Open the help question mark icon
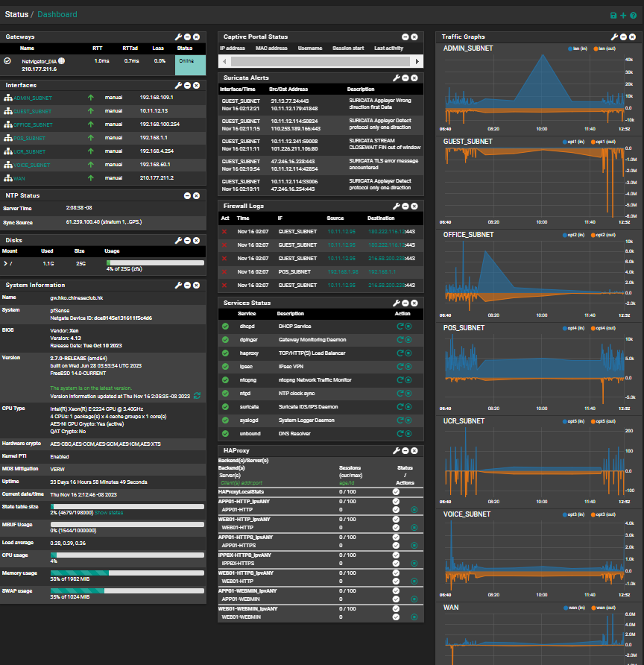644x665 pixels. point(633,15)
